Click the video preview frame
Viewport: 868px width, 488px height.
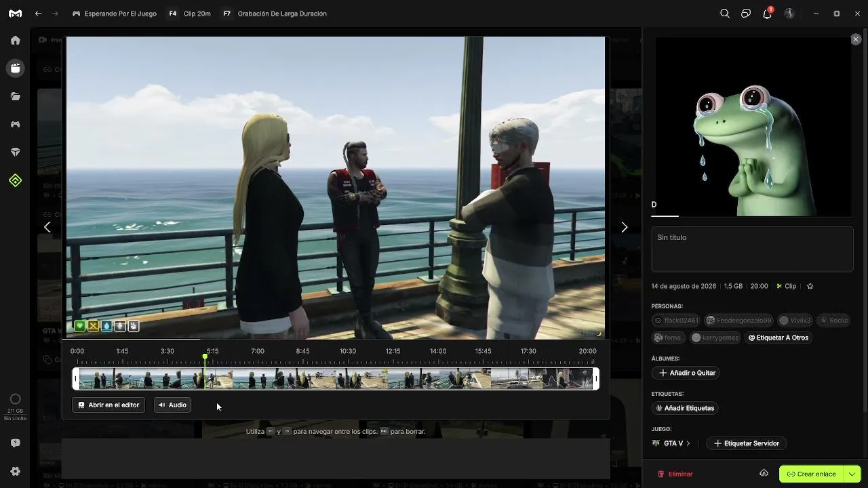(336, 188)
